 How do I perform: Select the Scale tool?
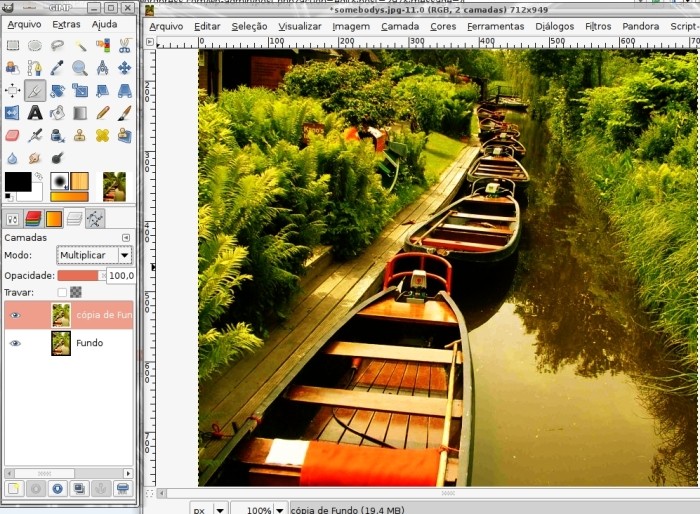coord(80,91)
